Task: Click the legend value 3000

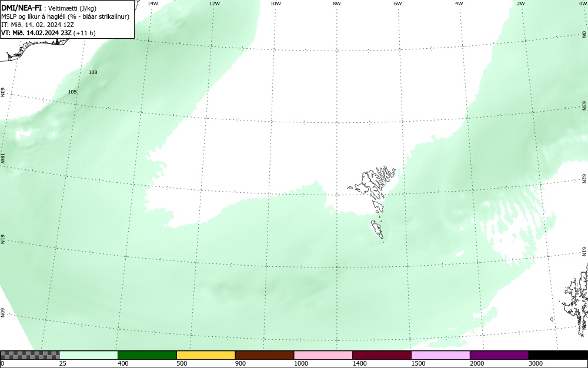Action: coord(536,363)
